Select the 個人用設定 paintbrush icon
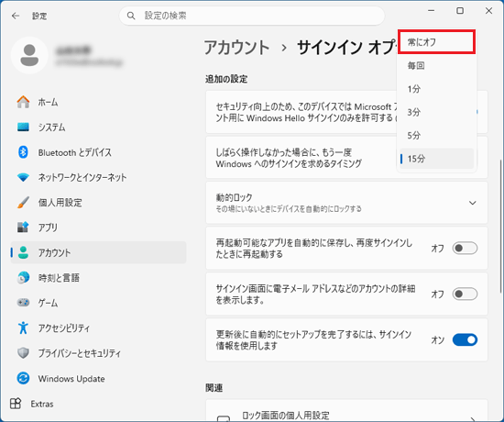The width and height of the screenshot is (504, 422). [x=23, y=203]
